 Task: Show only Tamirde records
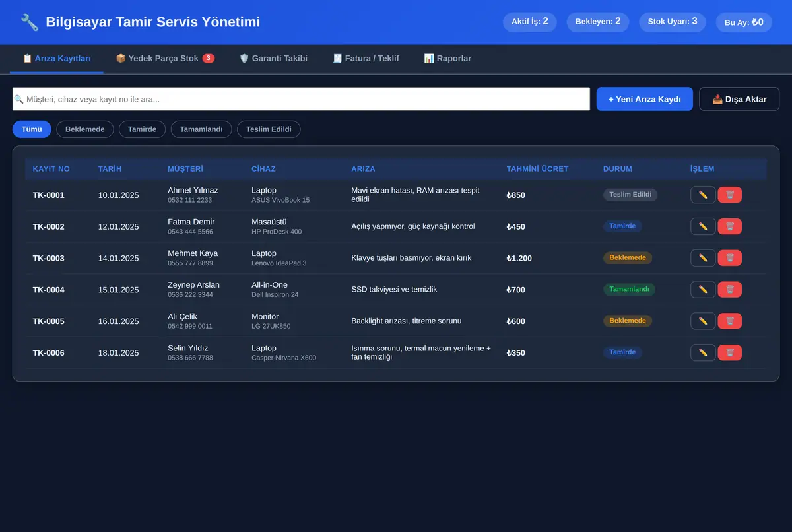tap(143, 129)
